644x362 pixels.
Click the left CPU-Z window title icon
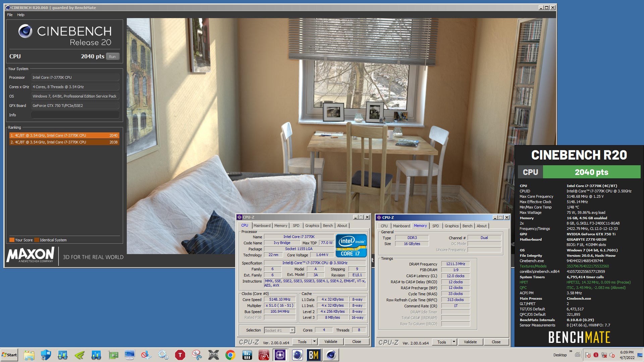click(239, 217)
